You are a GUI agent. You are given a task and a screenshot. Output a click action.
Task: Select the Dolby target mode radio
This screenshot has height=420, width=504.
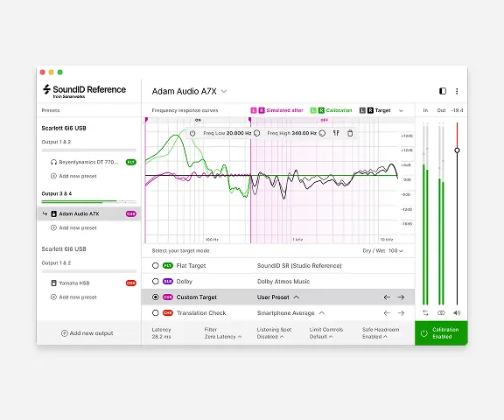[156, 282]
